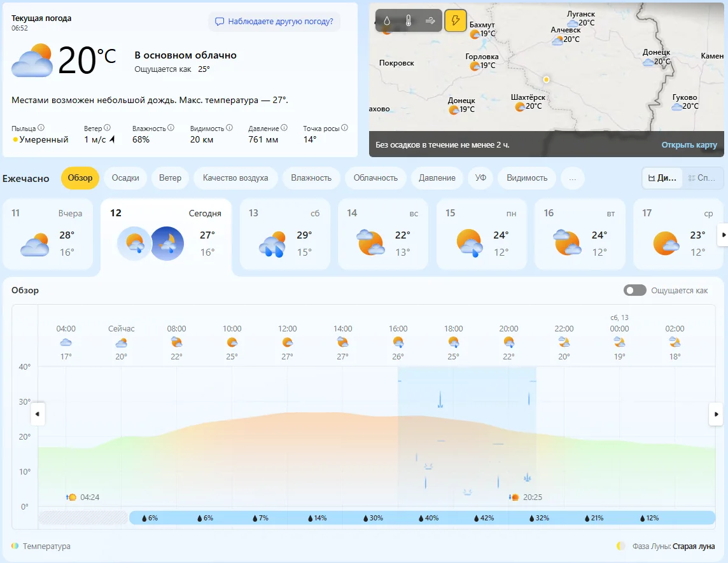Click the 14% precipitation chance segment
728x563 pixels.
(x=317, y=518)
